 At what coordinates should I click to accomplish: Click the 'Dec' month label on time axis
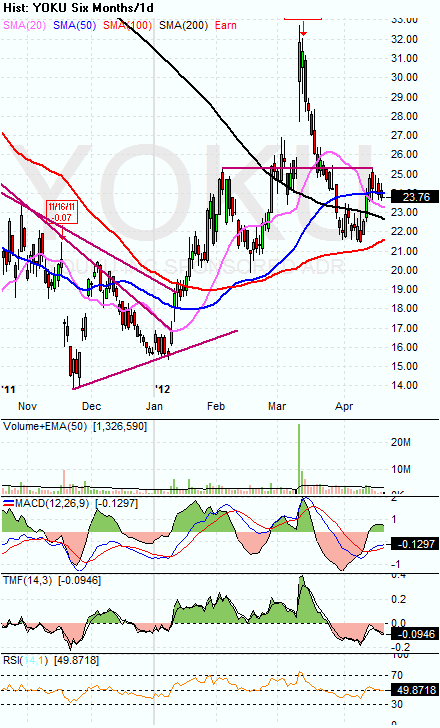pos(91,406)
